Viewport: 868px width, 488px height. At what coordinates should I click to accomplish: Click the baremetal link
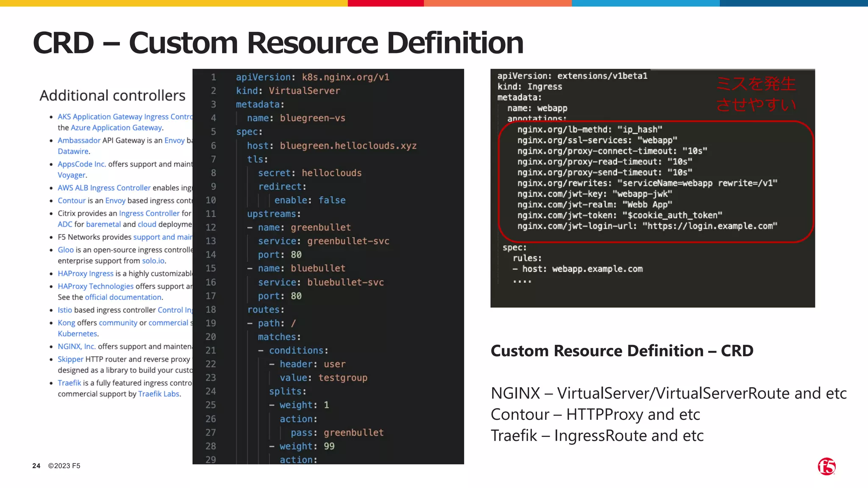pos(103,224)
